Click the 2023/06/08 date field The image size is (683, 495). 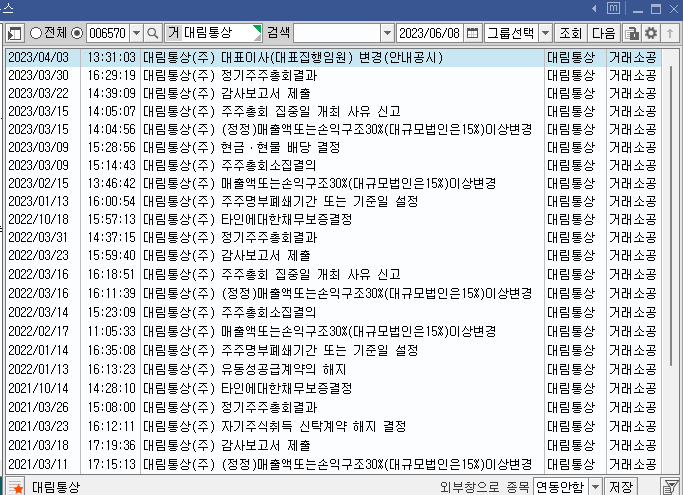[x=429, y=33]
